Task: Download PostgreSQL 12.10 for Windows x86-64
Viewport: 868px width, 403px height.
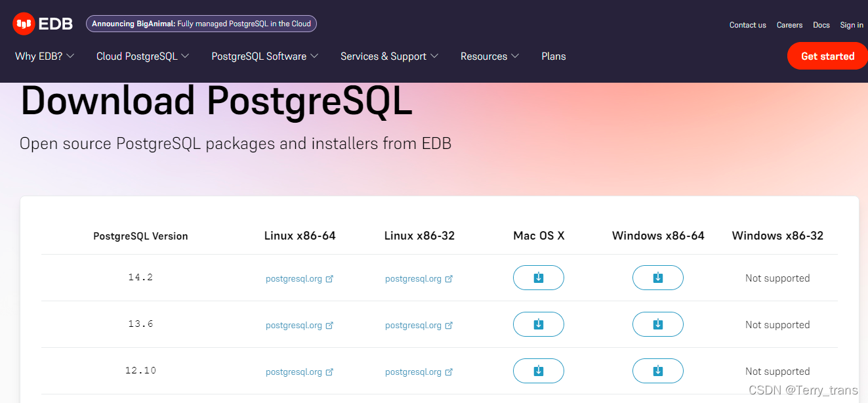Action: [657, 371]
